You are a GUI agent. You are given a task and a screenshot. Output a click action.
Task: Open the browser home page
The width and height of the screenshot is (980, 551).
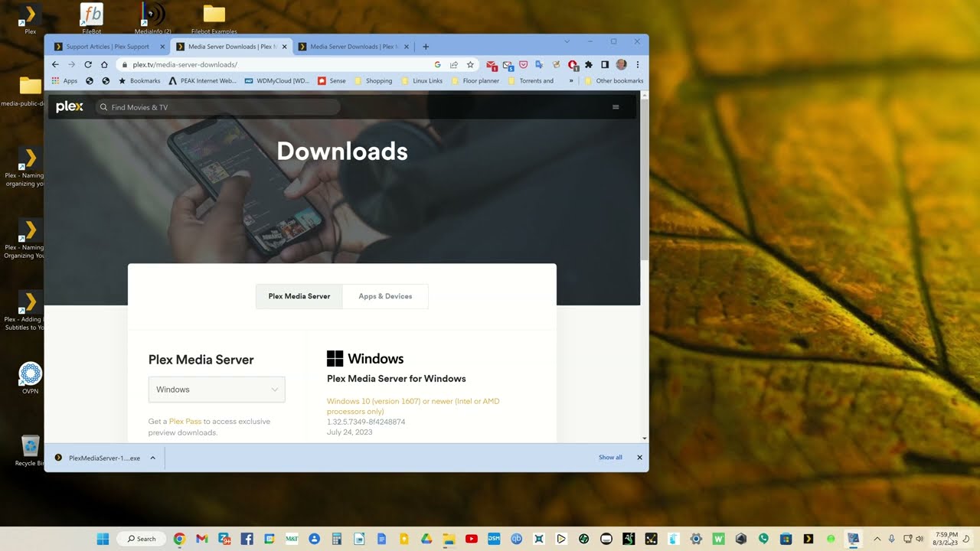(x=104, y=65)
